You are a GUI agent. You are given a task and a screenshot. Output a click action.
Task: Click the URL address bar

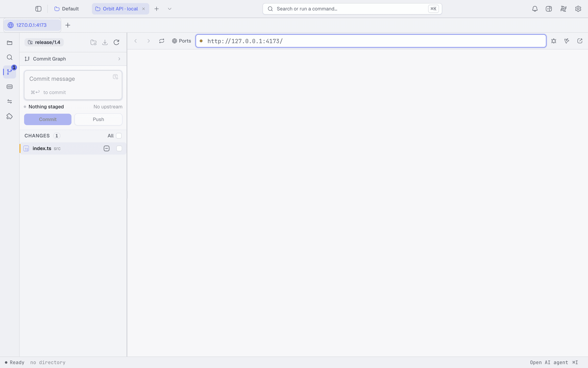tap(371, 41)
